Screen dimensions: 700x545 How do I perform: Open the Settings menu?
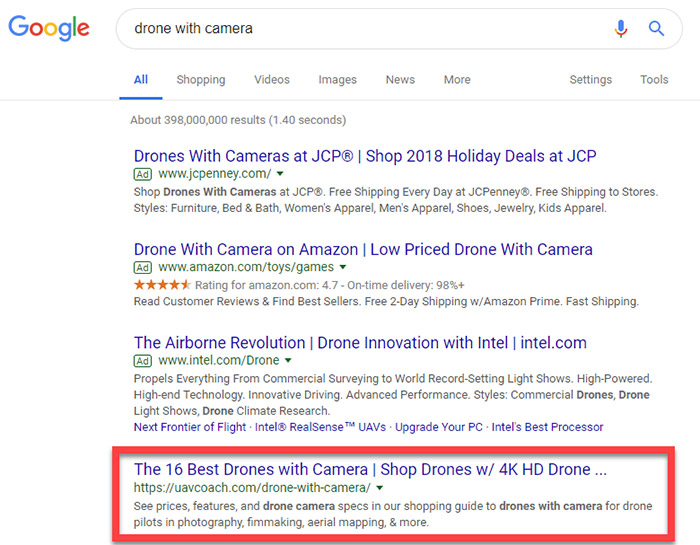point(591,80)
